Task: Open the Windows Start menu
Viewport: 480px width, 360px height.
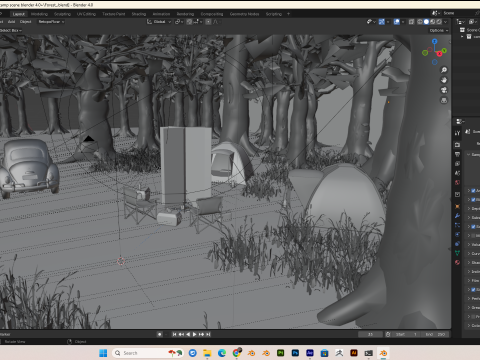Action: 103,353
